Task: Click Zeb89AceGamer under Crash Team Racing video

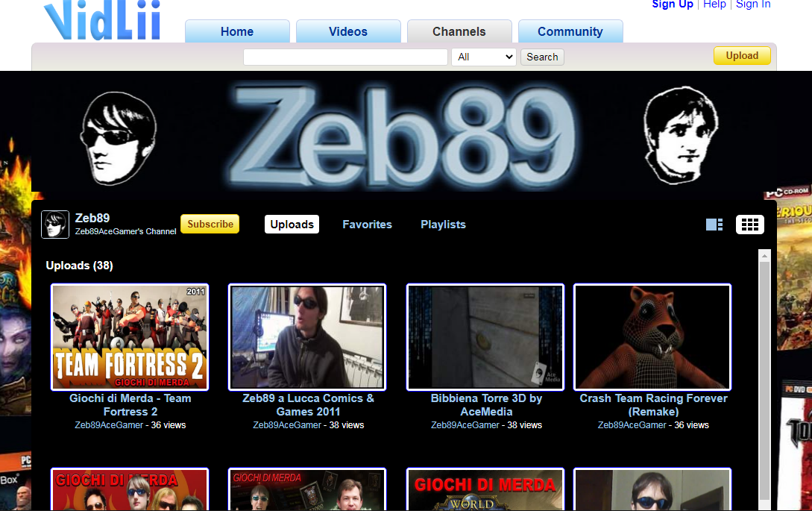Action: click(632, 425)
